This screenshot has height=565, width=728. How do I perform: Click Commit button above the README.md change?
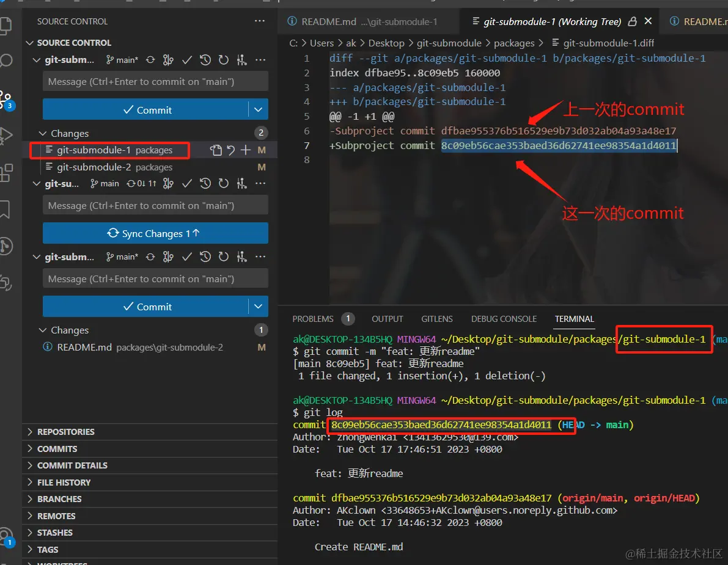tap(146, 307)
